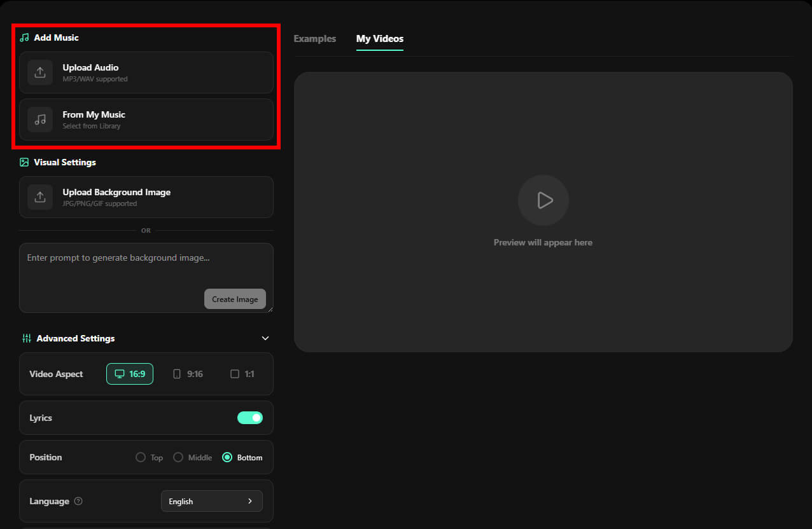Click the Language help question icon
Image resolution: width=812 pixels, height=529 pixels.
tap(78, 501)
